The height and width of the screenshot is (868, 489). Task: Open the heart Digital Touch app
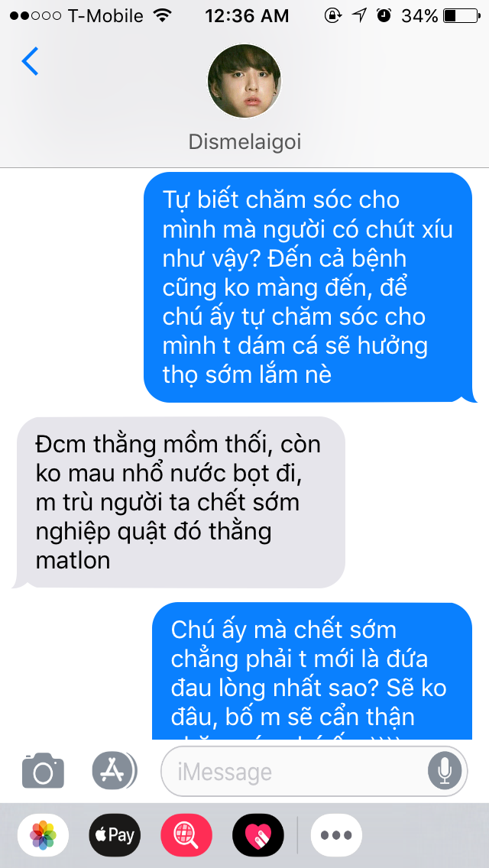(258, 835)
